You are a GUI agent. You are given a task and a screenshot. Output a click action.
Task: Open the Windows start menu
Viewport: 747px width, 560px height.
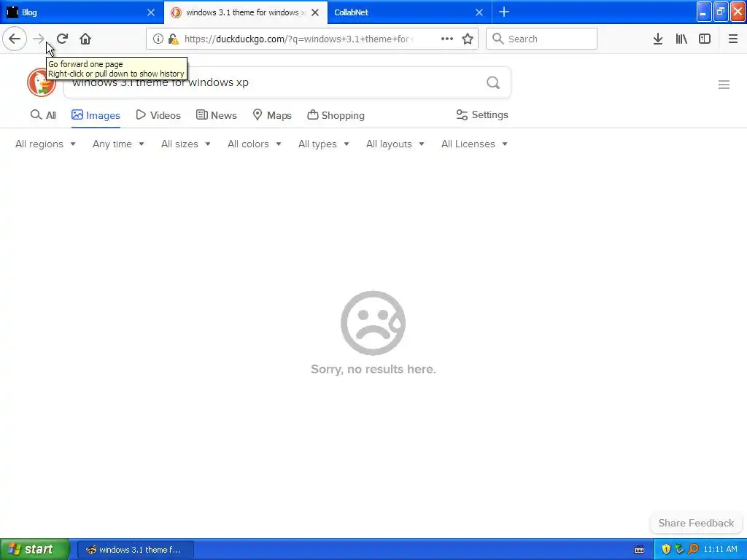[x=35, y=549]
